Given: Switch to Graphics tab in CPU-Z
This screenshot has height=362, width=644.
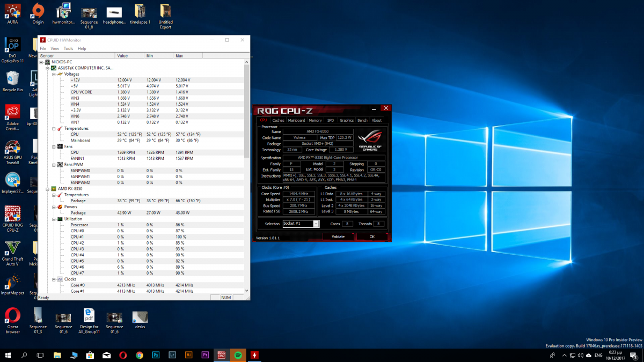Looking at the screenshot, I should (x=347, y=120).
